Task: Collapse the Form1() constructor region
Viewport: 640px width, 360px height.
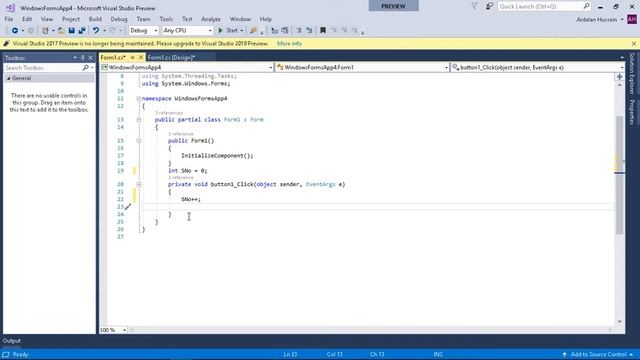Action: [139, 141]
